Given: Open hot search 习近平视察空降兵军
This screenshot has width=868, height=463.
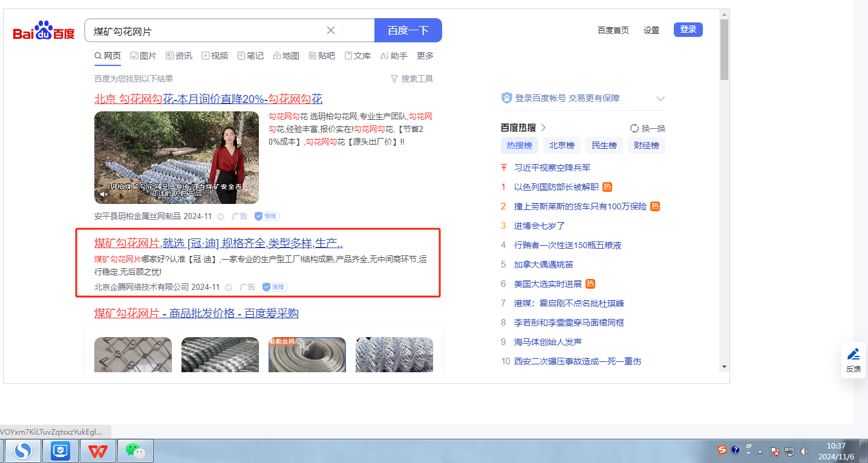Looking at the screenshot, I should coord(552,168).
